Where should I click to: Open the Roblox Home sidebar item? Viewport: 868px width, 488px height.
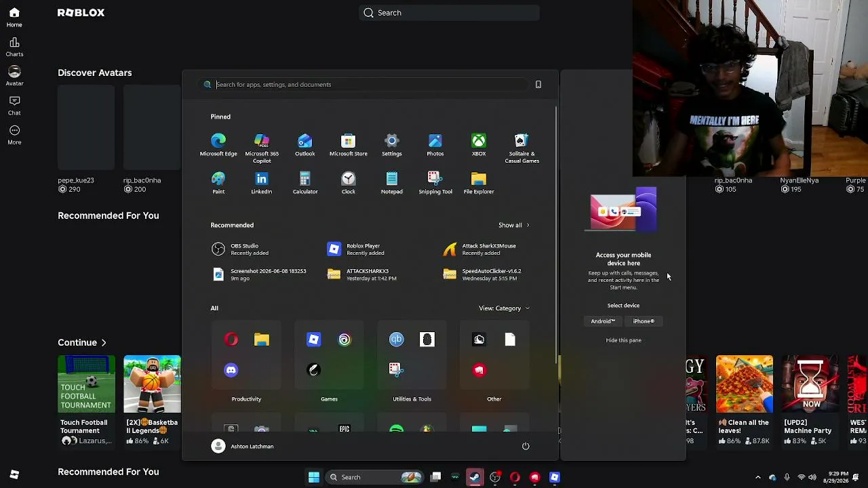(x=14, y=17)
